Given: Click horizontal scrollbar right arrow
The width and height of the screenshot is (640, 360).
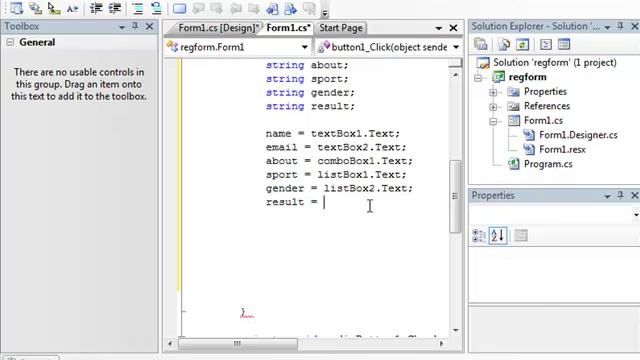Looking at the screenshot, I should point(441,344).
